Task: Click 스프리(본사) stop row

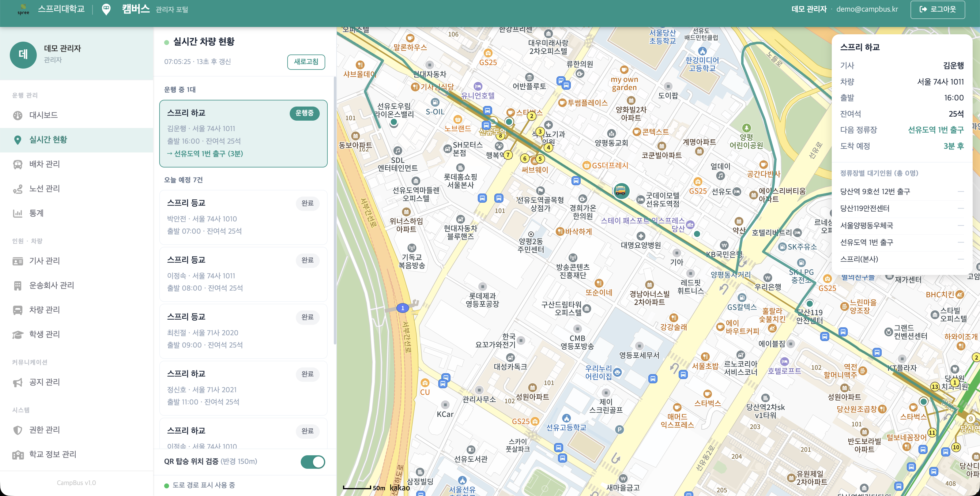Action: click(x=902, y=259)
